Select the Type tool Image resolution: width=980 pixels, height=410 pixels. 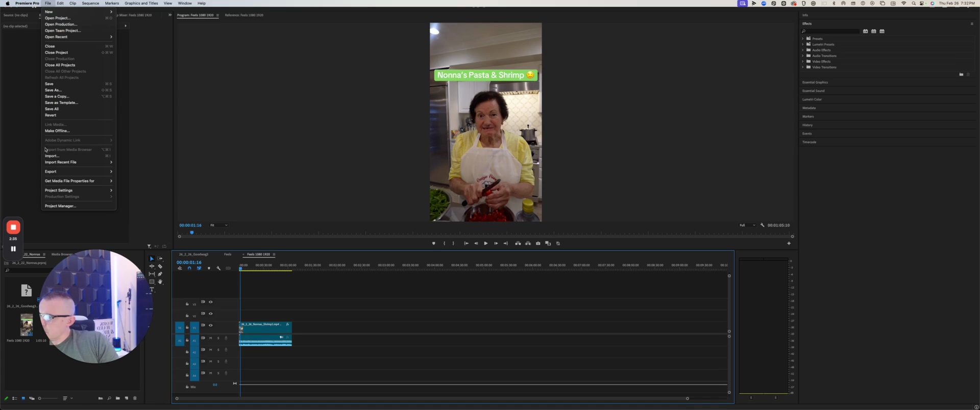pyautogui.click(x=152, y=290)
